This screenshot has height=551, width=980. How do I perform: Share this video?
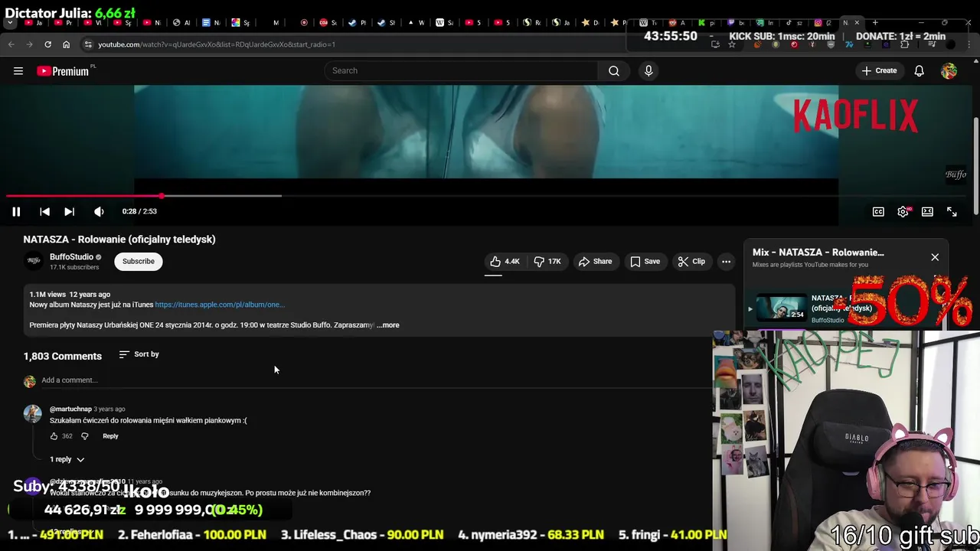click(x=595, y=262)
